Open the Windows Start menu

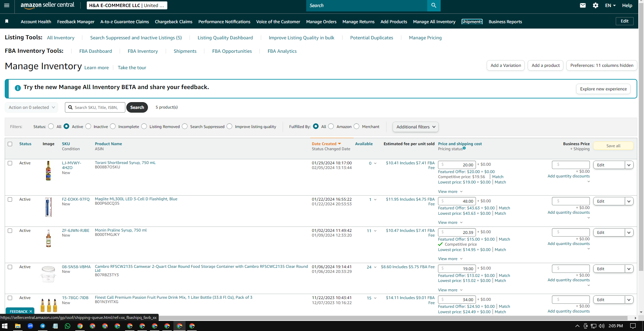coord(5,326)
